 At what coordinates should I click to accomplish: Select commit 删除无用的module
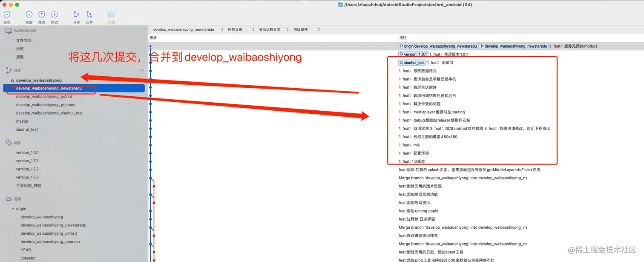(573, 46)
